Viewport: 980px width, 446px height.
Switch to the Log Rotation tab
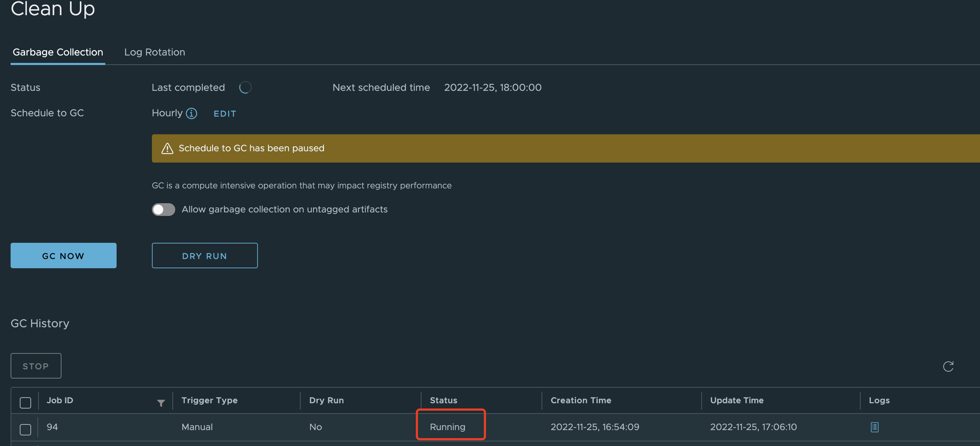coord(154,52)
